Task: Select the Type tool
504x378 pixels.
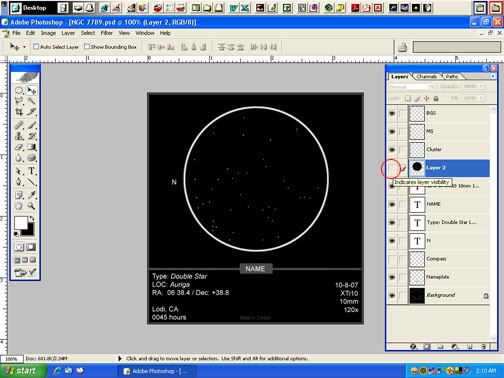Action: 31,171
